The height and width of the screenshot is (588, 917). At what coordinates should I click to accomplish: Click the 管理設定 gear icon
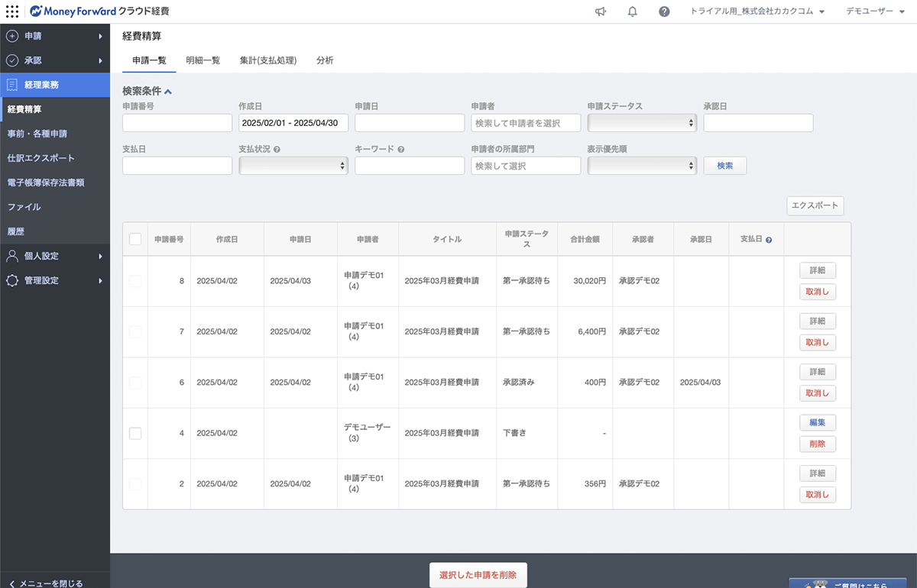click(x=12, y=280)
